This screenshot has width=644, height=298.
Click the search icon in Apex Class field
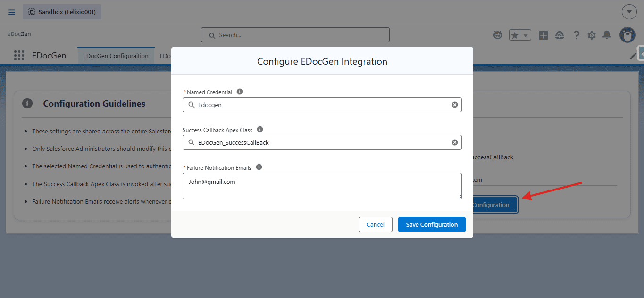(x=192, y=142)
